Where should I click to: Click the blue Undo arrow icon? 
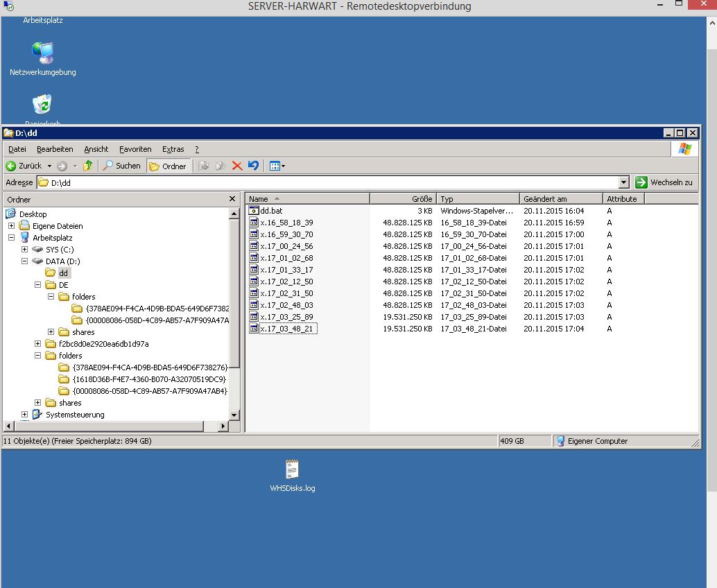tap(253, 166)
